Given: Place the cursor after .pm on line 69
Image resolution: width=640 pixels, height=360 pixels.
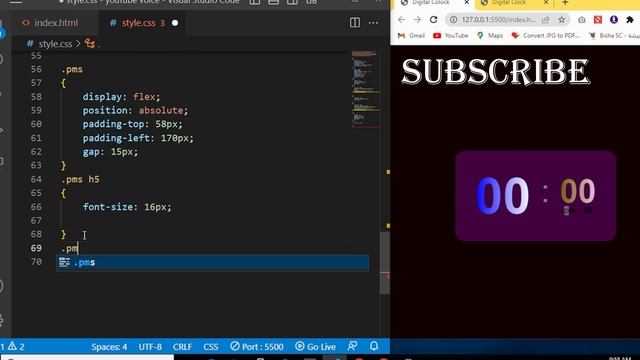Looking at the screenshot, I should click(x=78, y=248).
